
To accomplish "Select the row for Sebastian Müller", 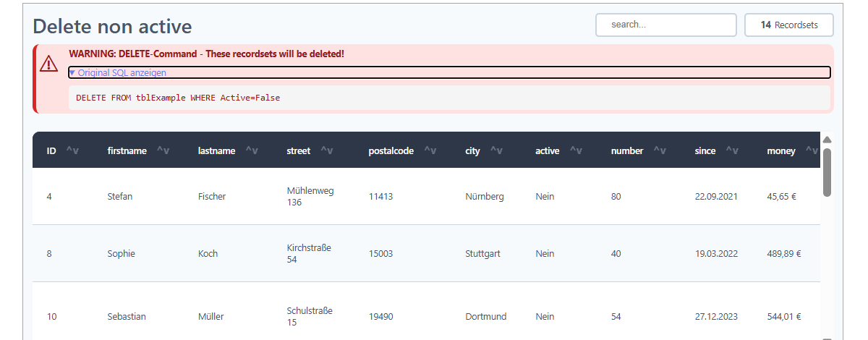I will tap(426, 311).
